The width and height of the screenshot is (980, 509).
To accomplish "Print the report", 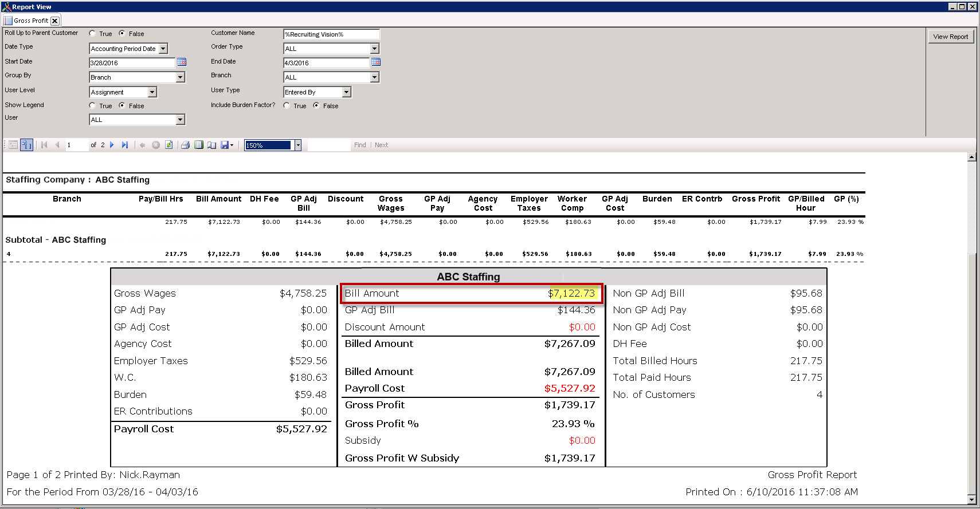I will (x=185, y=145).
